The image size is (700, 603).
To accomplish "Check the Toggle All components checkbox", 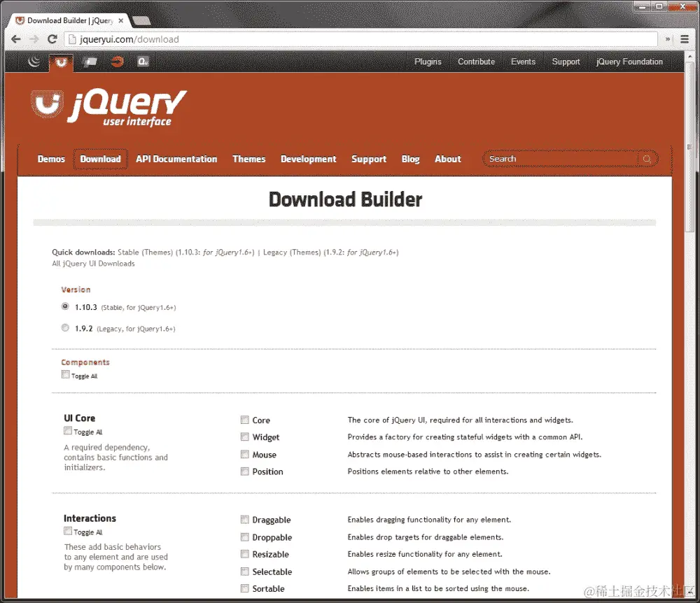I will click(x=66, y=374).
